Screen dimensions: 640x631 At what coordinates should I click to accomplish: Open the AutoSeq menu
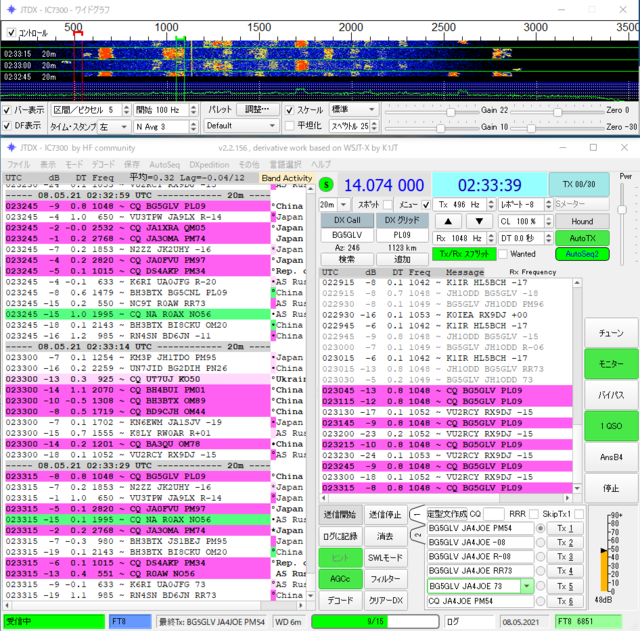coord(164,164)
